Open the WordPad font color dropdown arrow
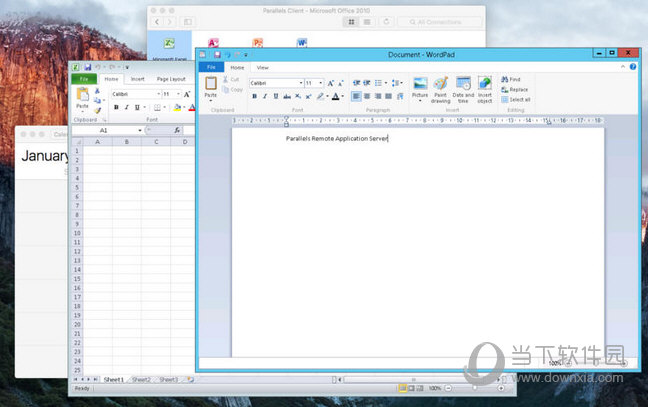 [x=343, y=96]
